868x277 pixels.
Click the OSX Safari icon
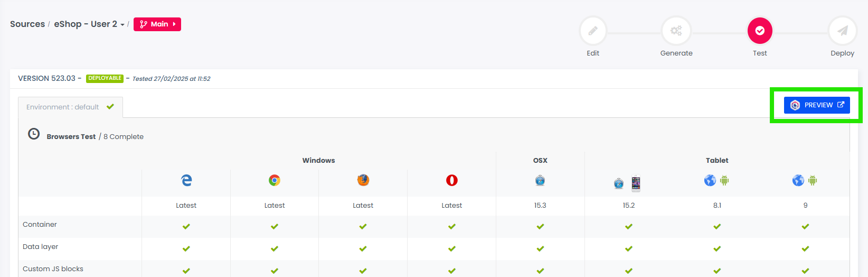point(540,181)
